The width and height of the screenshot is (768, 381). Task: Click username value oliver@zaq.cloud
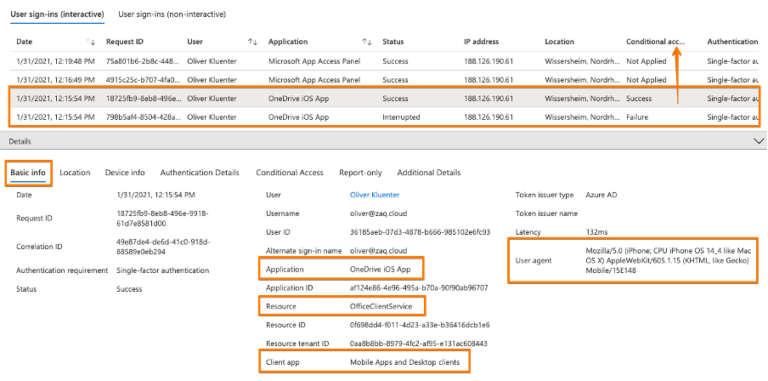click(x=378, y=214)
